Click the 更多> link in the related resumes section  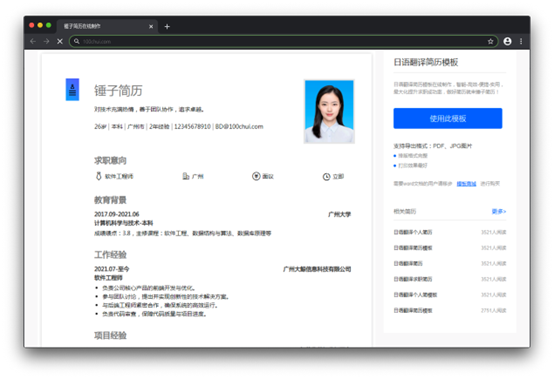coord(499,211)
